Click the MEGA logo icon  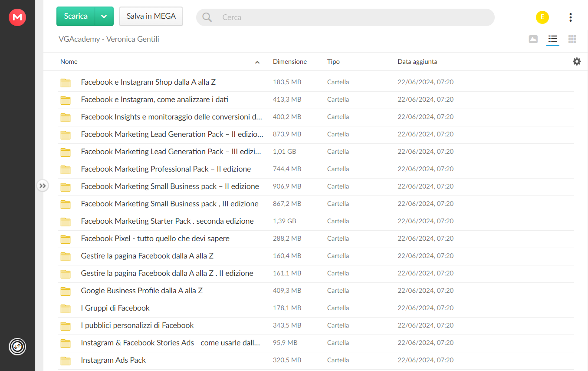pos(17,17)
